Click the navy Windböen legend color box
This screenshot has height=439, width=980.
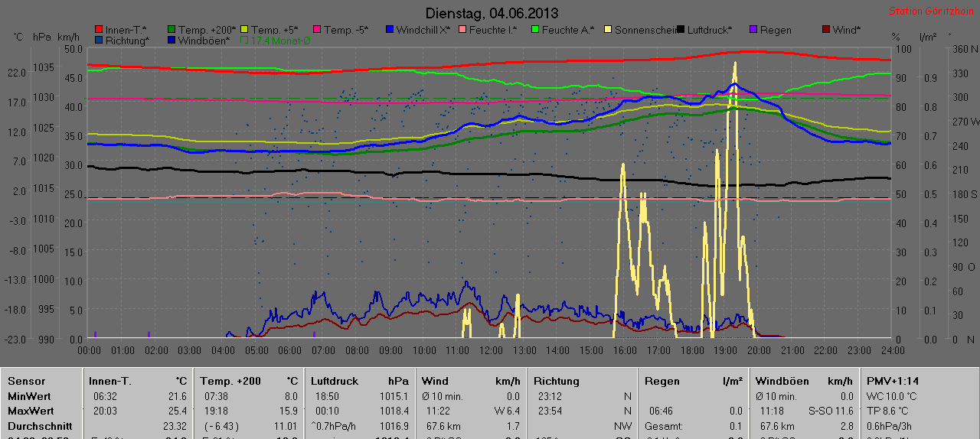[171, 40]
